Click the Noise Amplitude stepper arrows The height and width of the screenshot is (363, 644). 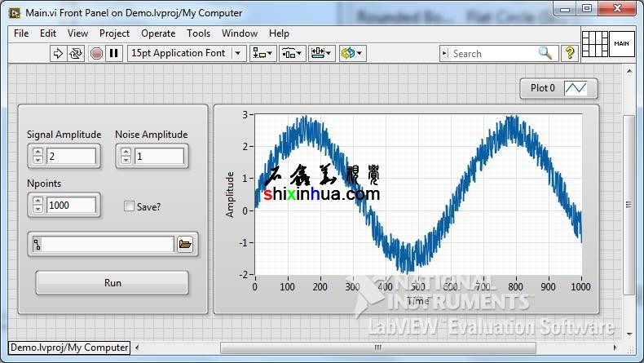[x=126, y=156]
